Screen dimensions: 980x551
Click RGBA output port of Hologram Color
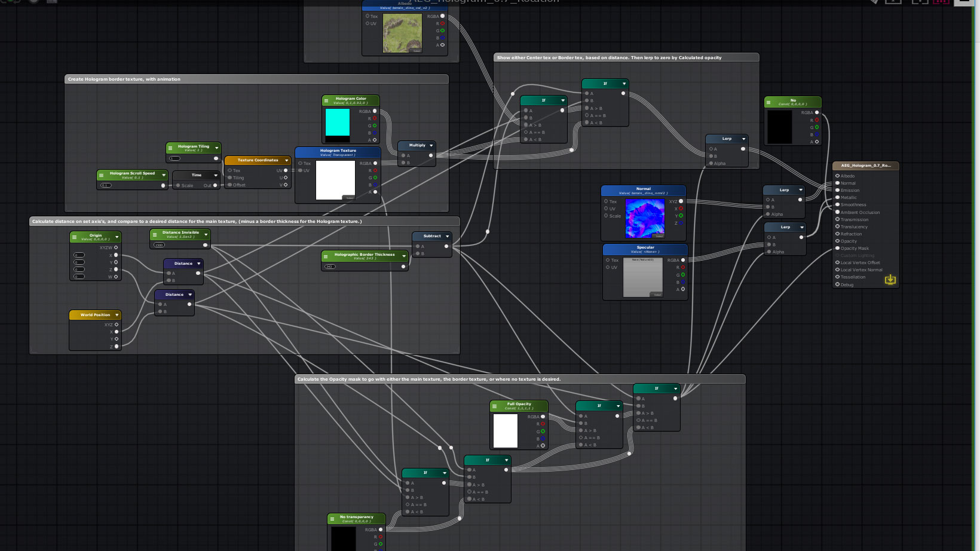(x=375, y=111)
